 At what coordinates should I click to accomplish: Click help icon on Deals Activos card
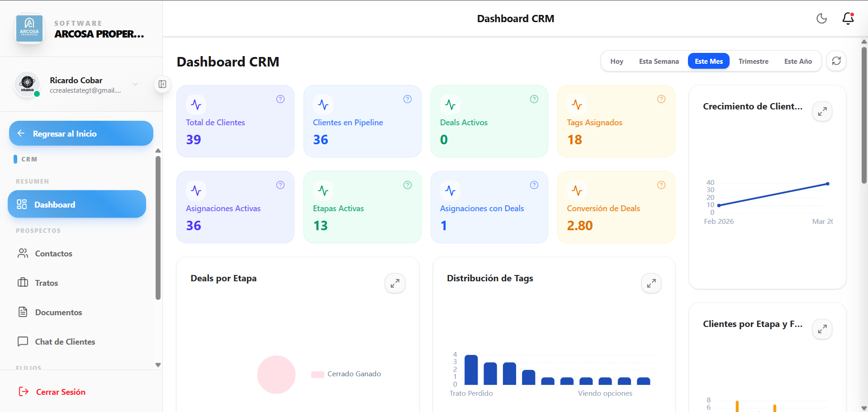point(534,99)
